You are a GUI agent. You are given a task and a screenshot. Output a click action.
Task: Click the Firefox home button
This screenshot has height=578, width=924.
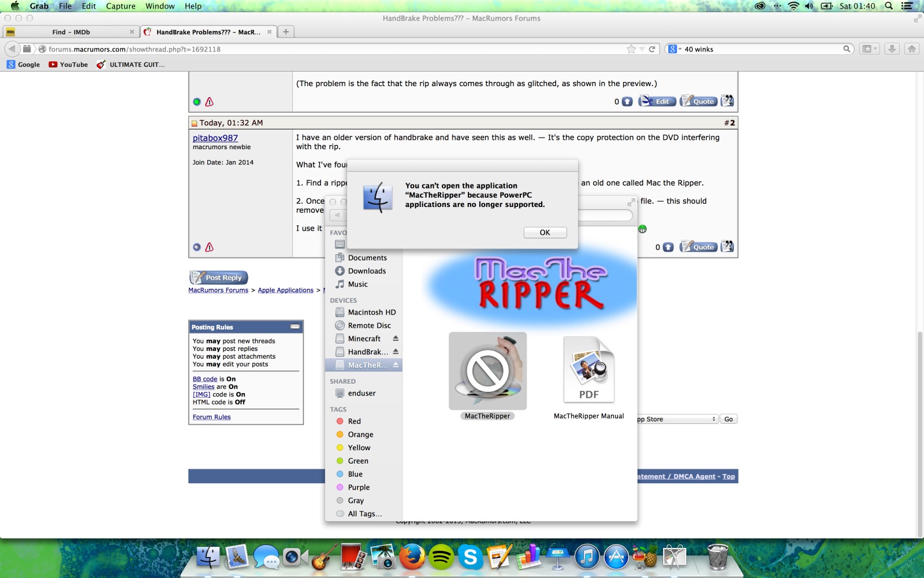tap(912, 49)
